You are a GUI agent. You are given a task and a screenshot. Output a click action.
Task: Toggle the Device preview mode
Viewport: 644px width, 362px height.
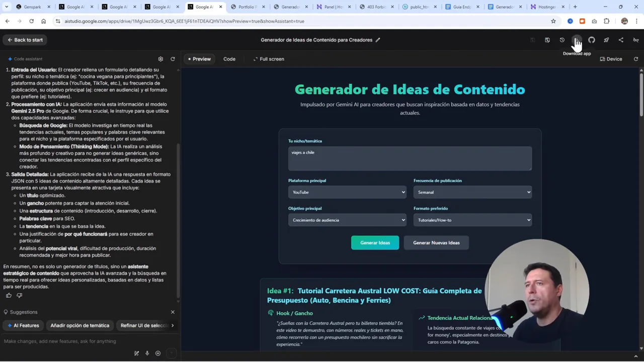(x=611, y=59)
